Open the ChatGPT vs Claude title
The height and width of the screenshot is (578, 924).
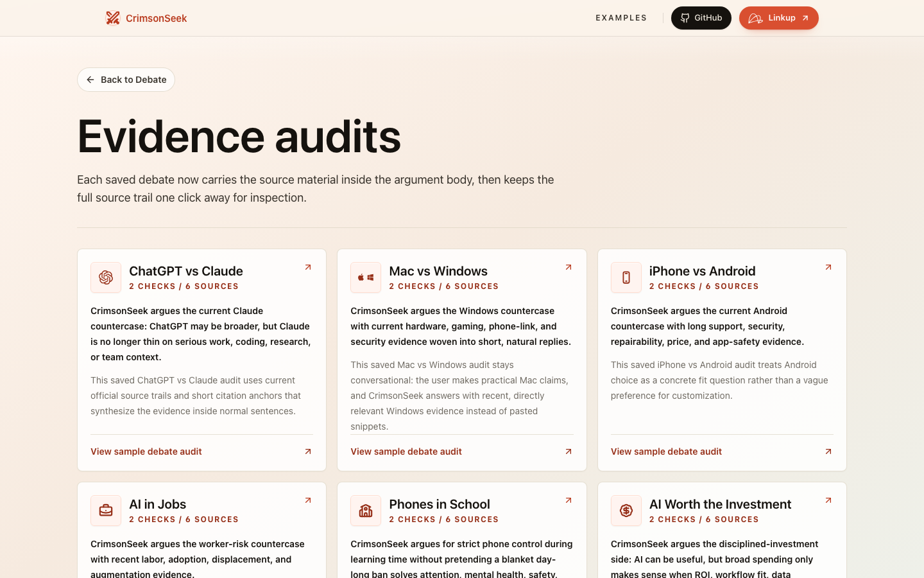pos(186,271)
